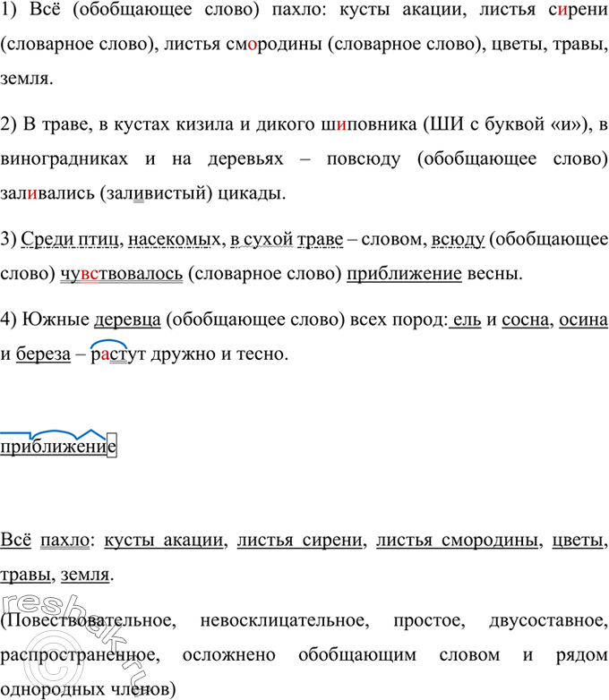The image size is (609, 700).
Task: Click the word «тесно»
Action: (x=262, y=354)
